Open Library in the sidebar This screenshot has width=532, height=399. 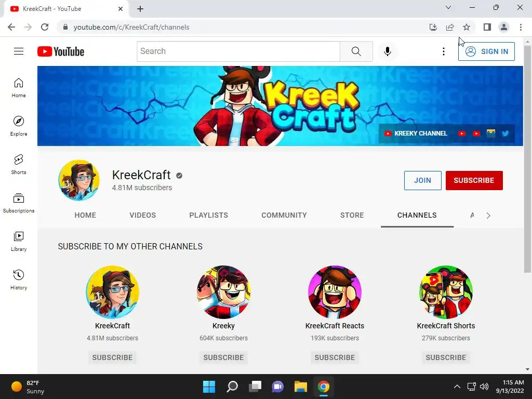point(19,241)
